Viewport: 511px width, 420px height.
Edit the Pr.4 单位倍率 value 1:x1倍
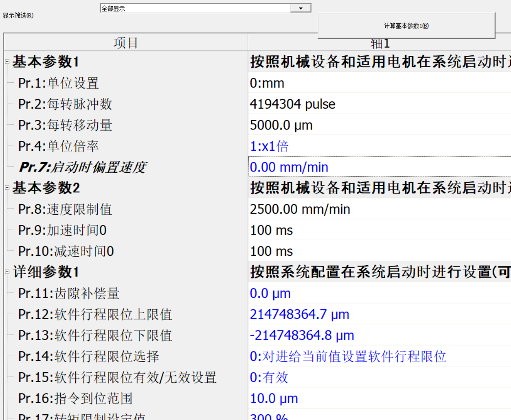pos(269,146)
